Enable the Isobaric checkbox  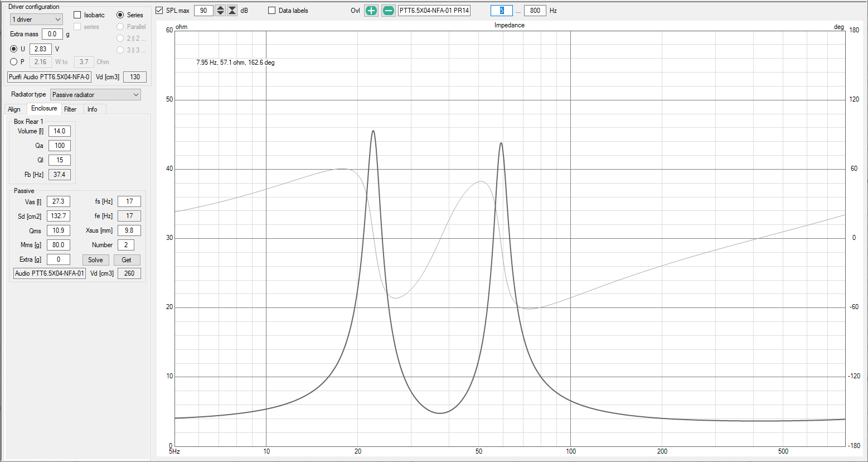[x=77, y=15]
